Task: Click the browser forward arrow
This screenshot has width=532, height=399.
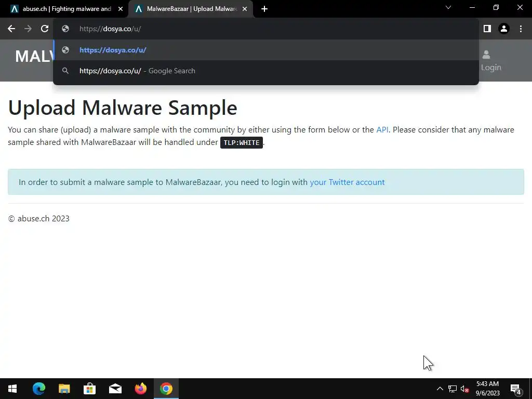Action: [x=28, y=29]
